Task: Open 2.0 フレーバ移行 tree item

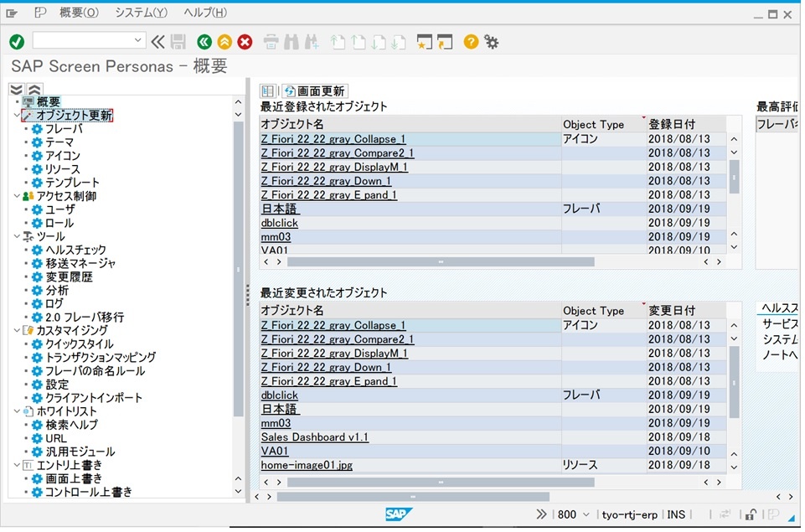Action: pos(85,317)
